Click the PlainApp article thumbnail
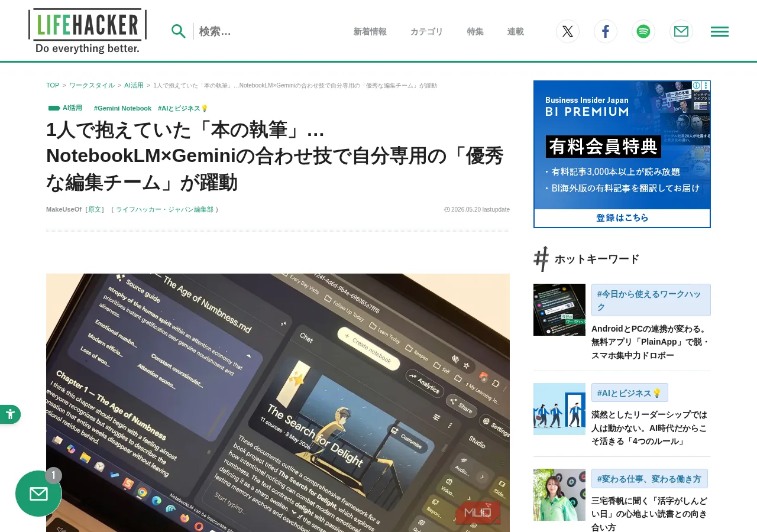 click(x=559, y=310)
